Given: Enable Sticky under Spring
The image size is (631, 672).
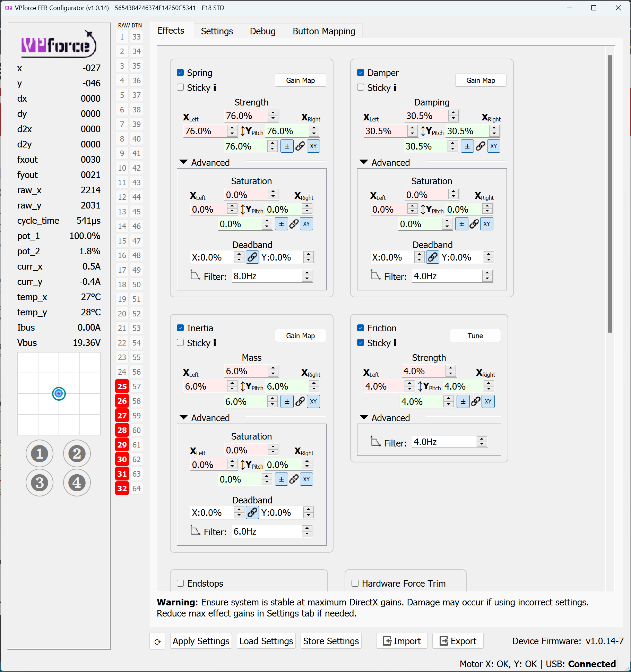Looking at the screenshot, I should (180, 87).
